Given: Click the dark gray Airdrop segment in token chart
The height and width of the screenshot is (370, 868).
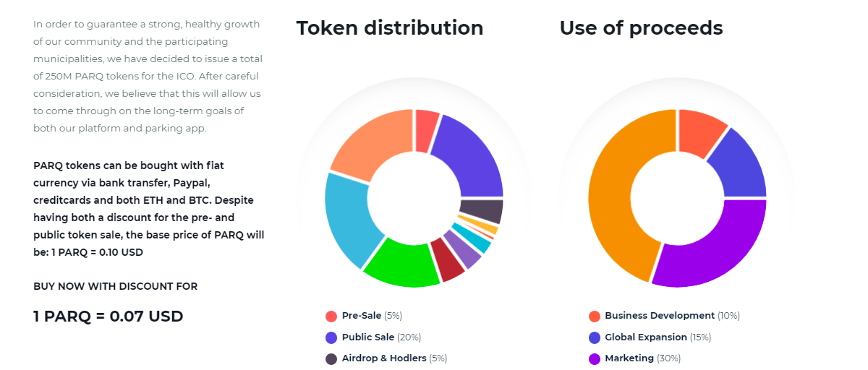Looking at the screenshot, I should [482, 211].
